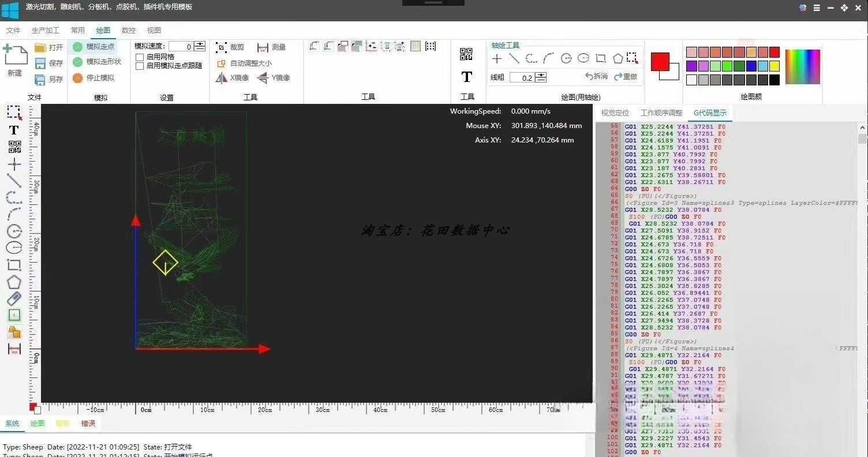Image resolution: width=868 pixels, height=457 pixels.
Task: Switch to the 视觉定位 panel tab
Action: [615, 113]
